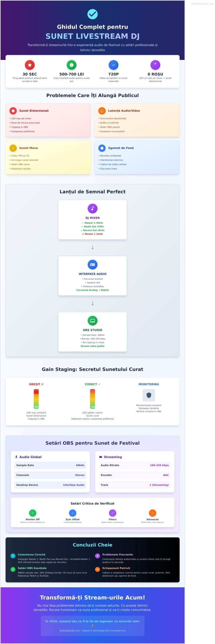Click the green laptop OBS Studio icon

93,320
